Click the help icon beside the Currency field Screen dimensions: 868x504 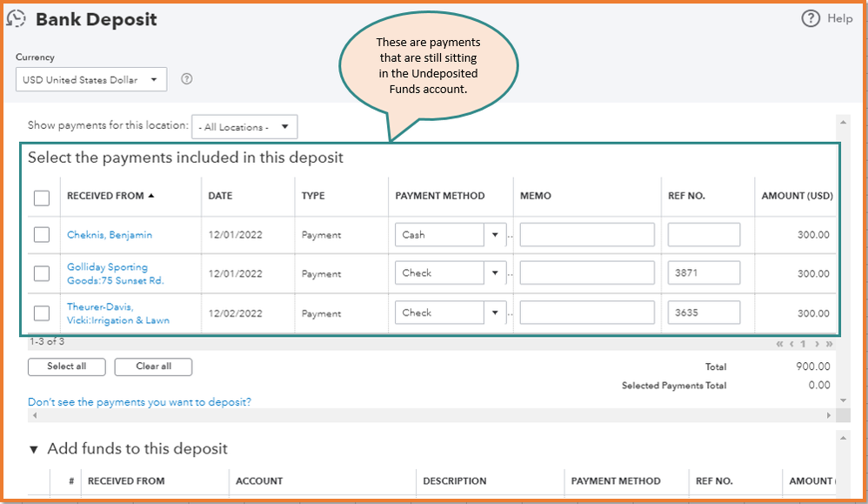(x=186, y=78)
